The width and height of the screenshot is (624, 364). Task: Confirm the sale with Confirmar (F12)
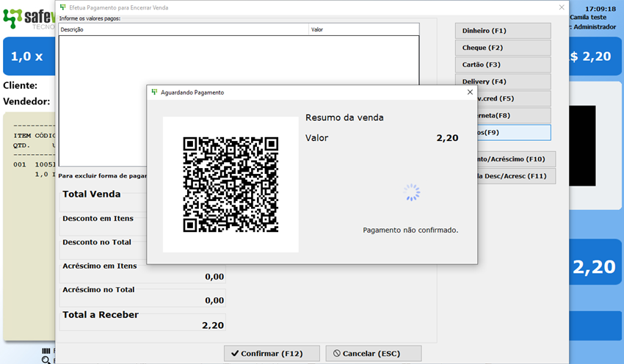tap(272, 353)
